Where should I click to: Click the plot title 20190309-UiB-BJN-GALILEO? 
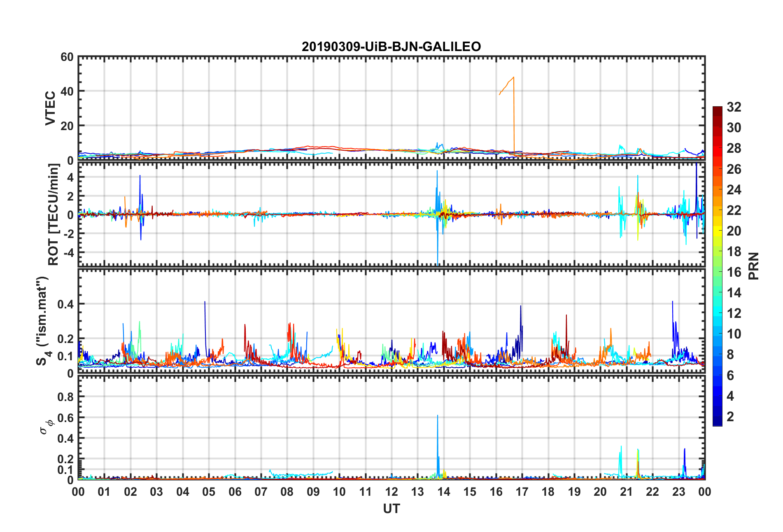391,47
